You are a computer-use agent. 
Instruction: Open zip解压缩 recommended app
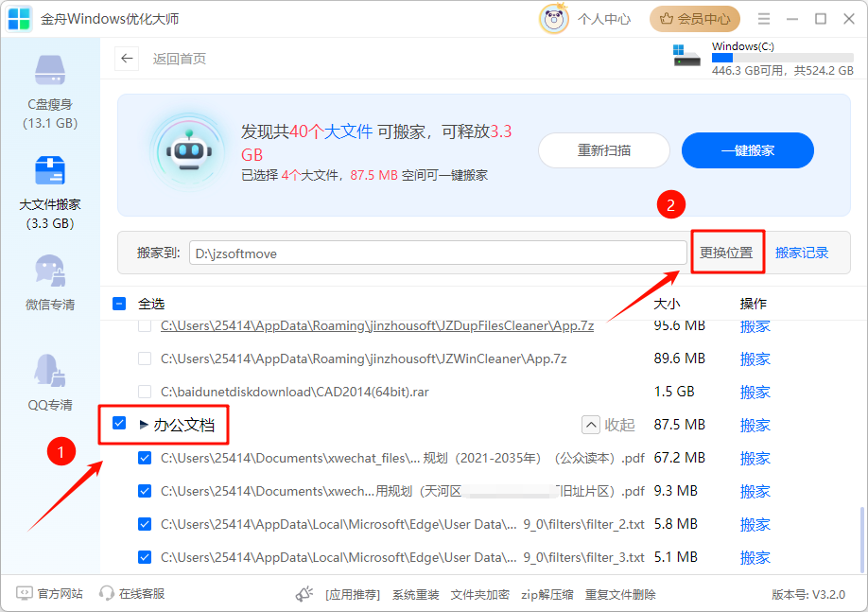(x=547, y=594)
